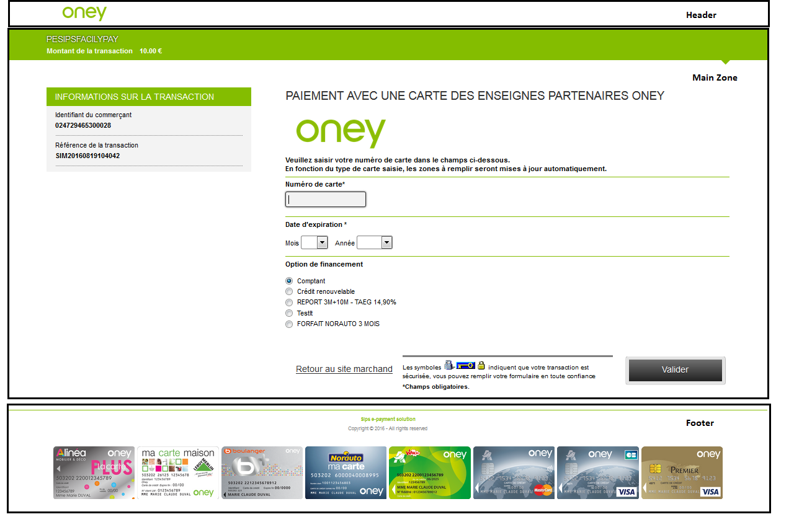Click the Sips e-payment solution link
The width and height of the screenshot is (812, 522).
388,419
